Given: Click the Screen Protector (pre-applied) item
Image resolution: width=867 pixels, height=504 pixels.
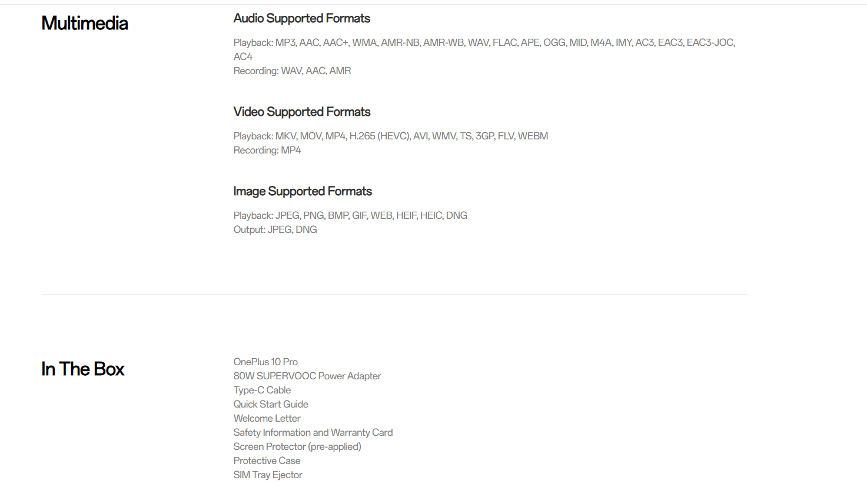Looking at the screenshot, I should [x=297, y=446].
